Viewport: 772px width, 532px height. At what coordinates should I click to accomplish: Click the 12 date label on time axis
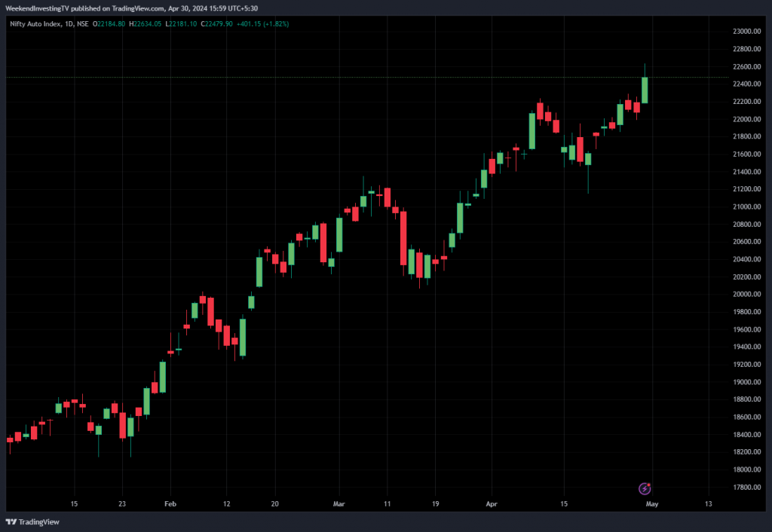[226, 504]
